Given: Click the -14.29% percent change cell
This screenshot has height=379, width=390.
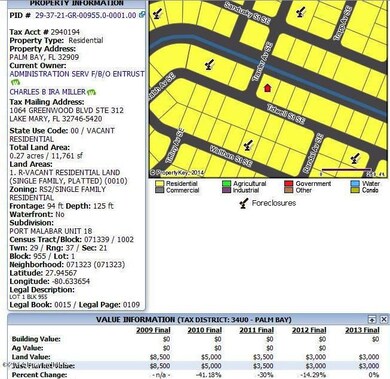Looking at the screenshot, I should [313, 375].
